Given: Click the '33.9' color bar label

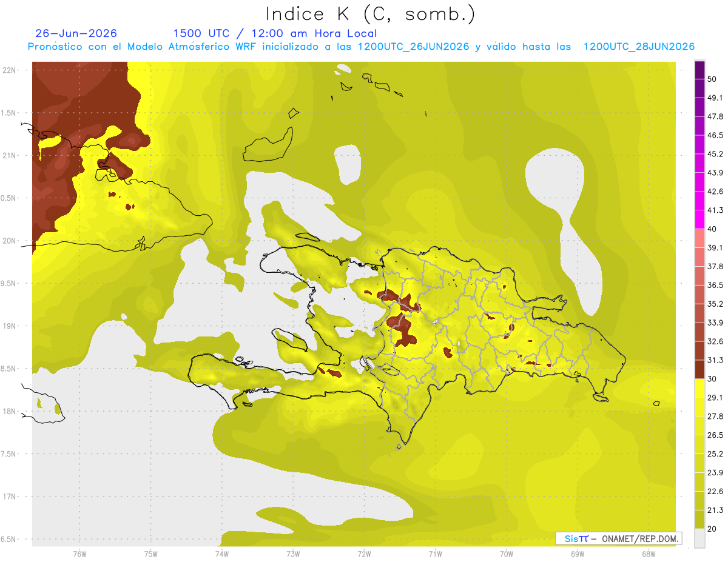Looking at the screenshot, I should [715, 323].
